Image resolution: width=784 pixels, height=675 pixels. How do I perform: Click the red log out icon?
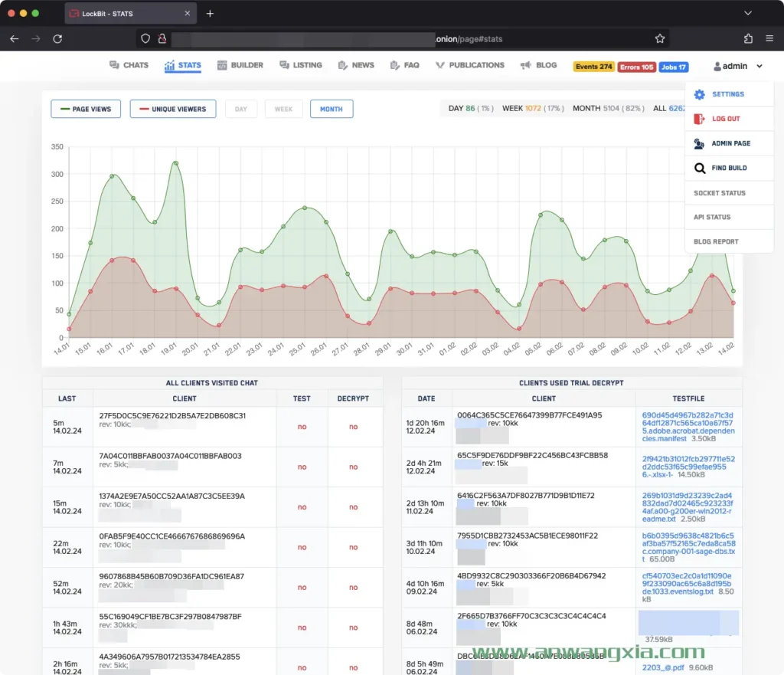[x=700, y=119]
